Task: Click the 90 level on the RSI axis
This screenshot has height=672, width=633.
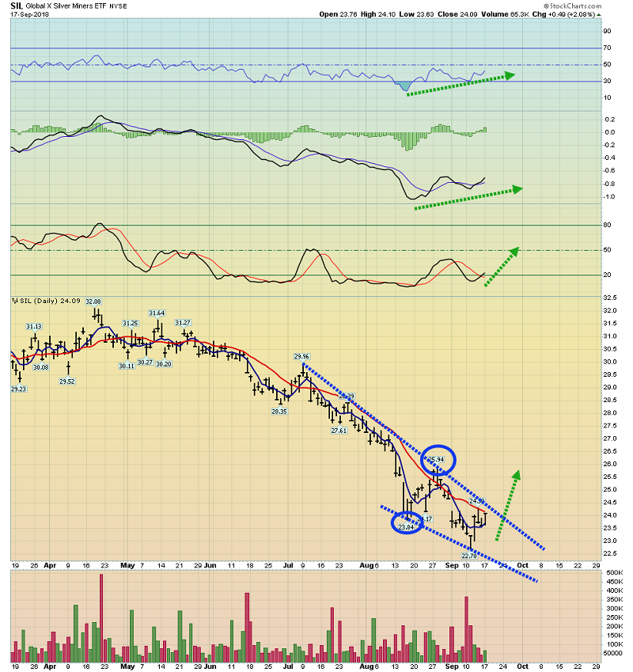Action: coord(608,31)
